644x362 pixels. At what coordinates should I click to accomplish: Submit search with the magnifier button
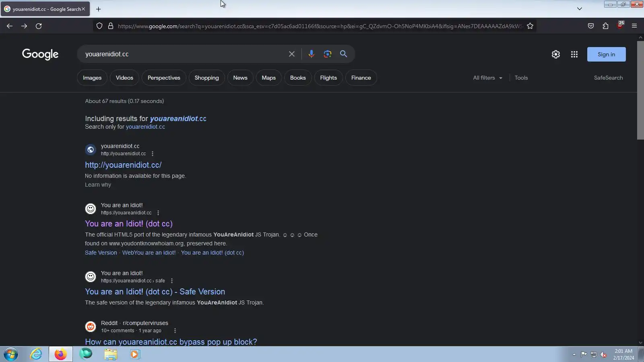coord(343,54)
